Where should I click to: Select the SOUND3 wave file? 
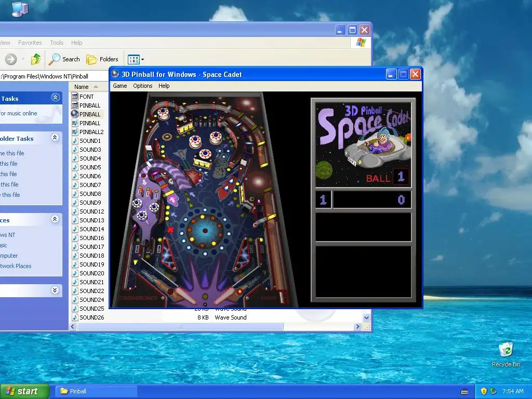click(86, 149)
